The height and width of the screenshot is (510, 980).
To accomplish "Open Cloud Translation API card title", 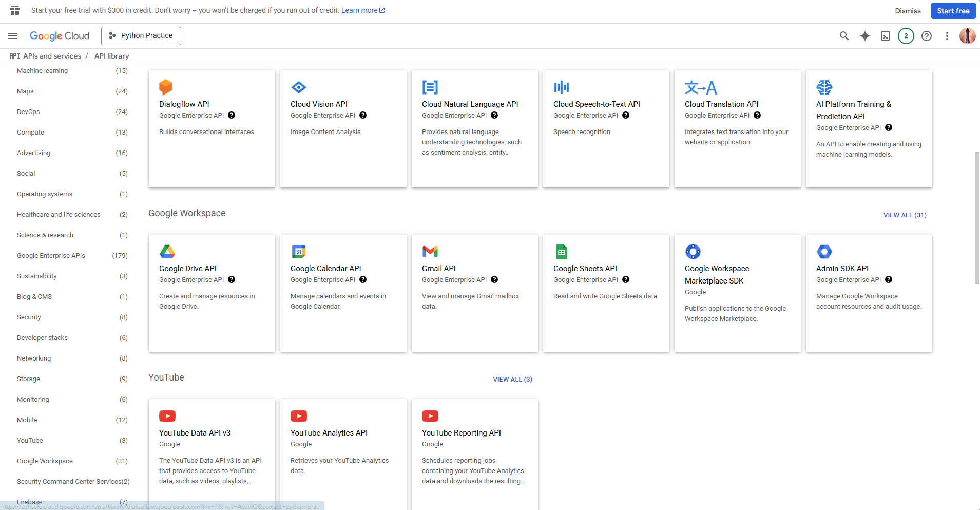I will 721,104.
